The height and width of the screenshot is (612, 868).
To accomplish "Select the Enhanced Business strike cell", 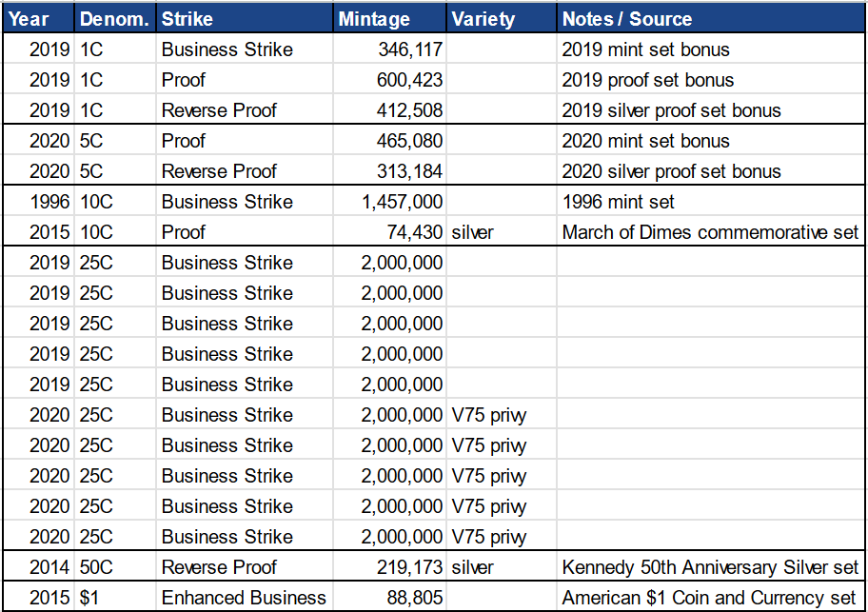I will click(244, 598).
